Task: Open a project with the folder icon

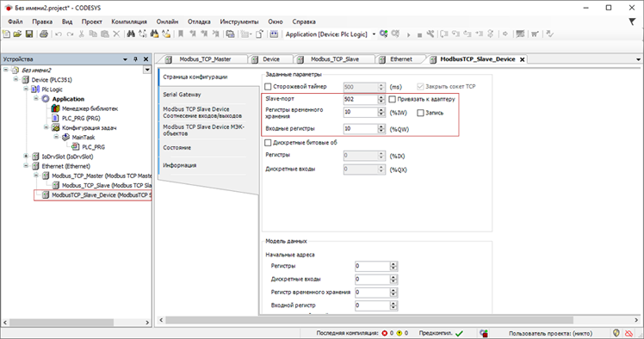Action: click(x=17, y=34)
